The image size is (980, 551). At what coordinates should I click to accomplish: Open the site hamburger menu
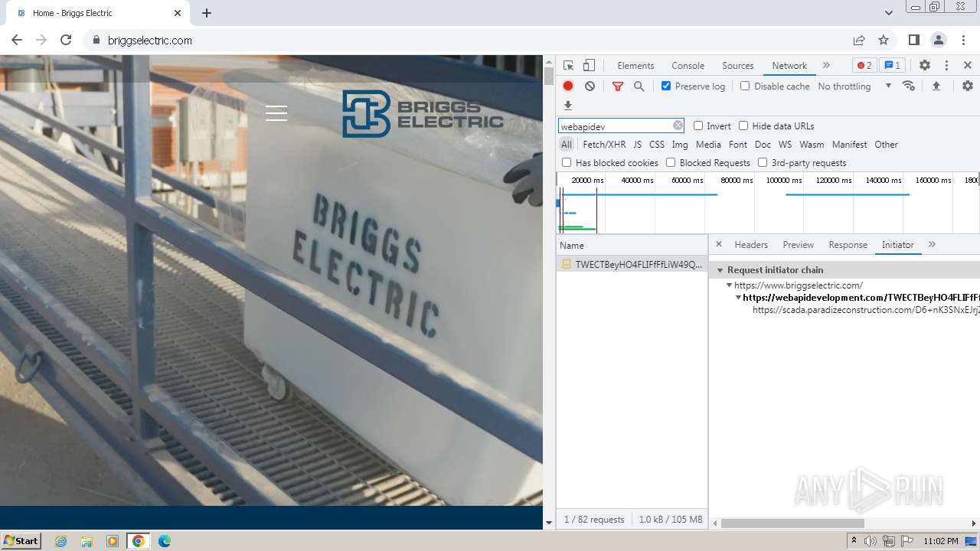click(x=276, y=113)
